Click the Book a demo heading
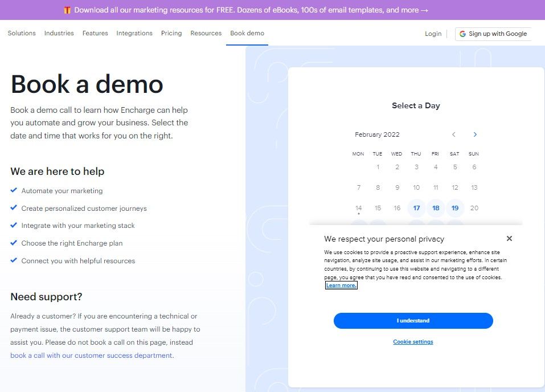The image size is (545, 392). [x=87, y=84]
